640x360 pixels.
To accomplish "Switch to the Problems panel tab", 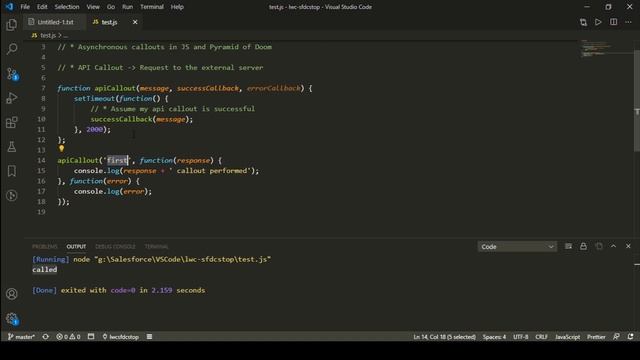I will click(x=44, y=247).
